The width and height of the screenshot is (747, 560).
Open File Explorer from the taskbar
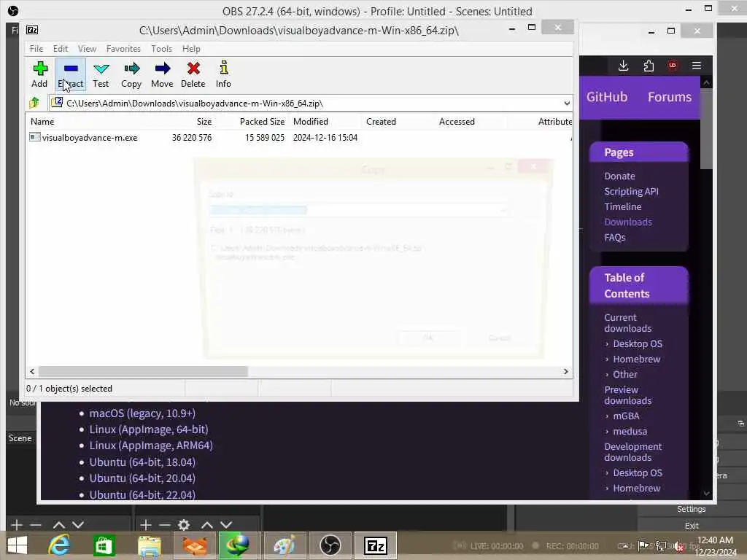tap(149, 545)
